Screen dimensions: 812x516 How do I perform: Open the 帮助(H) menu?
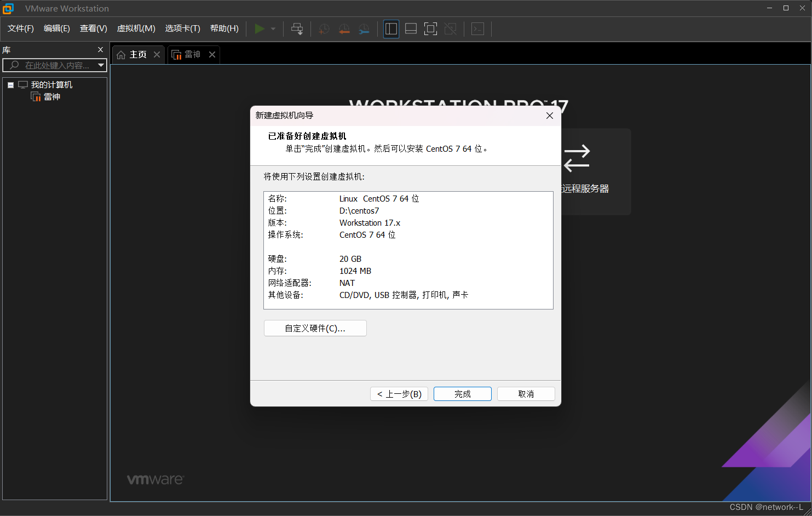point(224,28)
